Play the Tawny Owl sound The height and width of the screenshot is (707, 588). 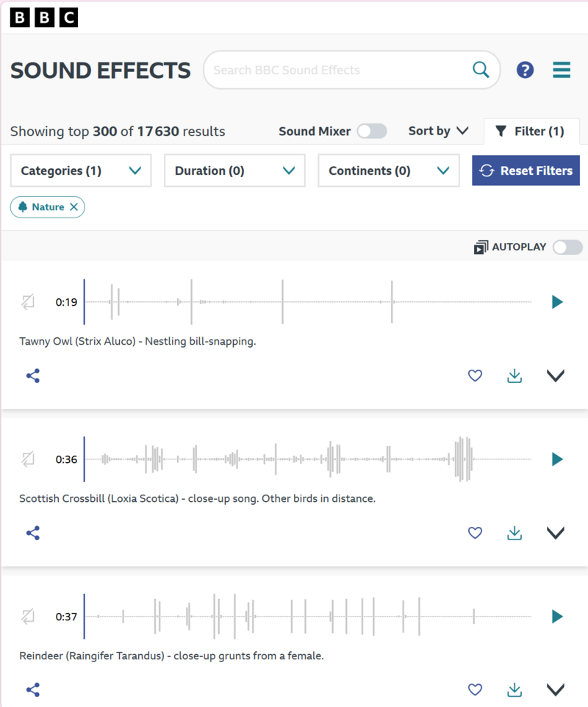(557, 301)
